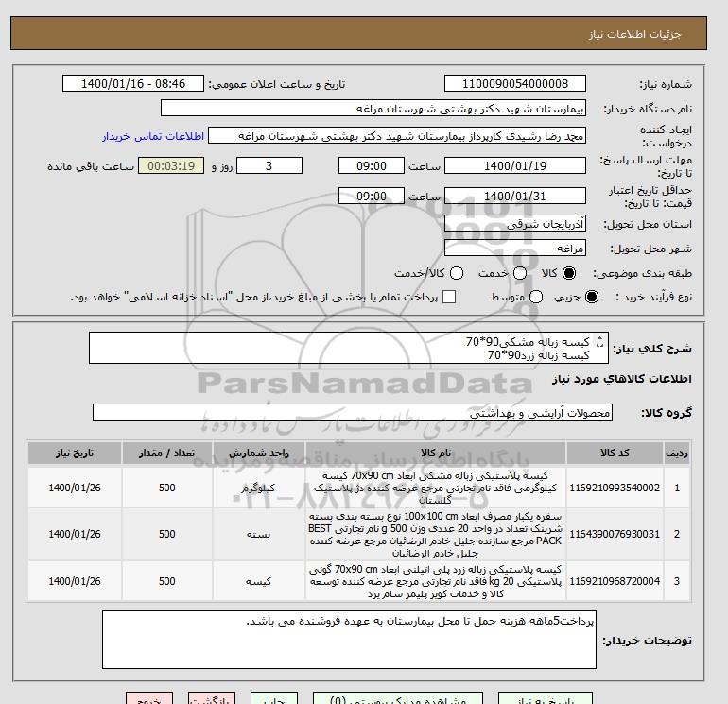Click the چاپ print button
The image size is (728, 704).
(x=274, y=698)
